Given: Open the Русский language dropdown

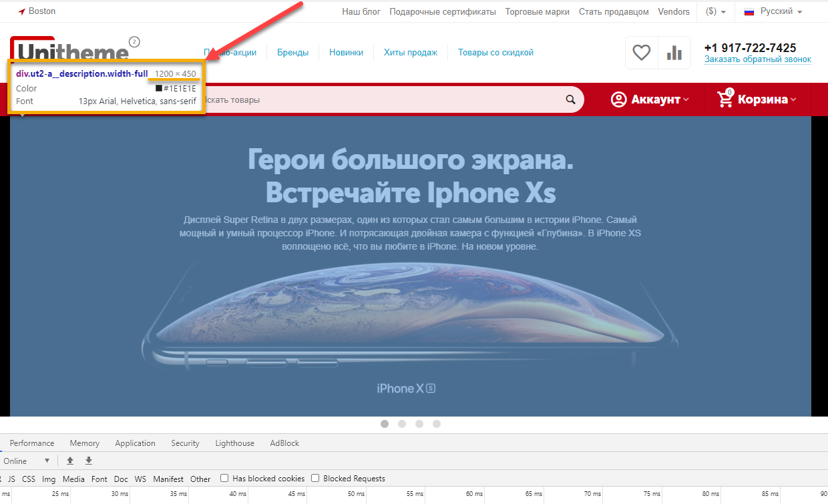Looking at the screenshot, I should [773, 11].
